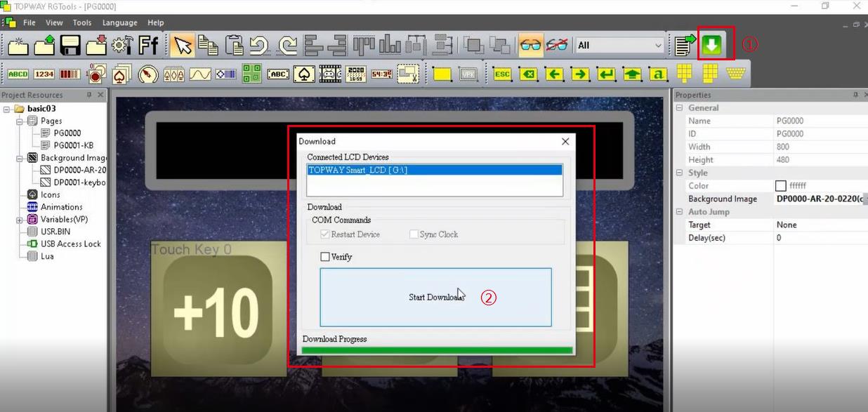Image resolution: width=868 pixels, height=412 pixels.
Task: Open the All layer filter dropdown
Action: coord(619,46)
